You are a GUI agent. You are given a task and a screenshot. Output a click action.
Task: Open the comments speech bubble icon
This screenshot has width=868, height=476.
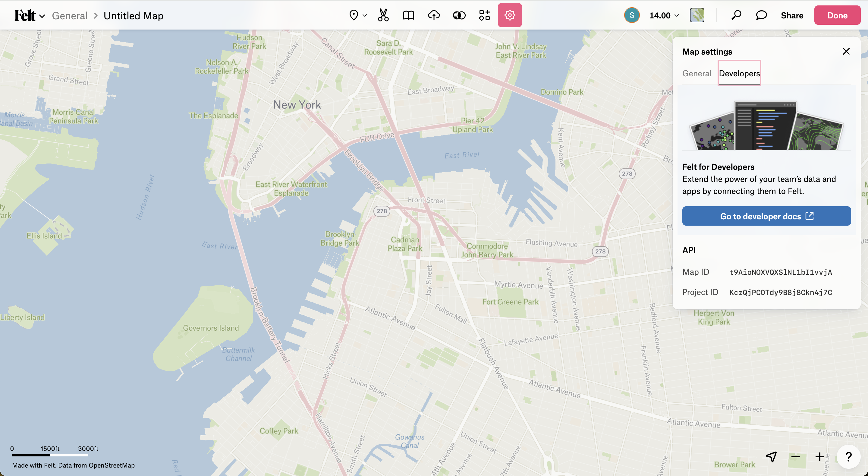(x=761, y=15)
